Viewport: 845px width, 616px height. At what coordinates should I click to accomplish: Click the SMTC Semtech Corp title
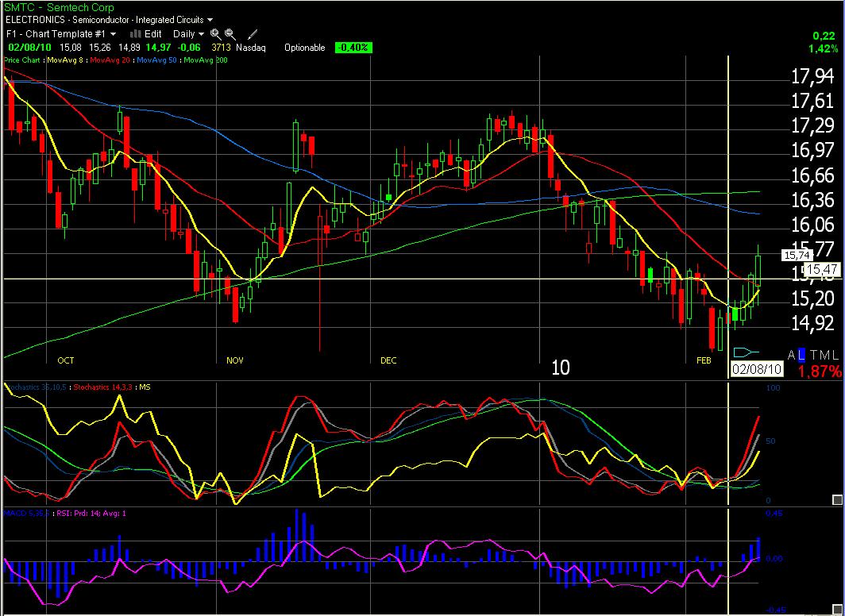[x=48, y=6]
